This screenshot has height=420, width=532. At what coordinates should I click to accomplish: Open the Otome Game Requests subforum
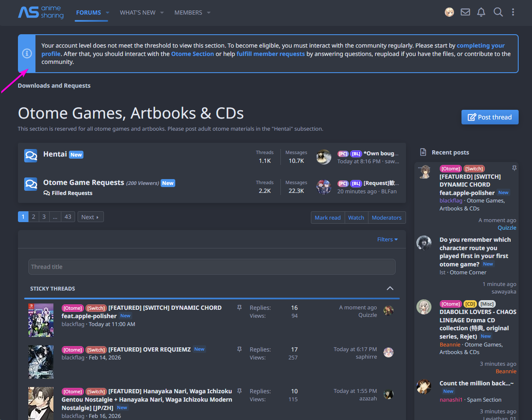84,182
